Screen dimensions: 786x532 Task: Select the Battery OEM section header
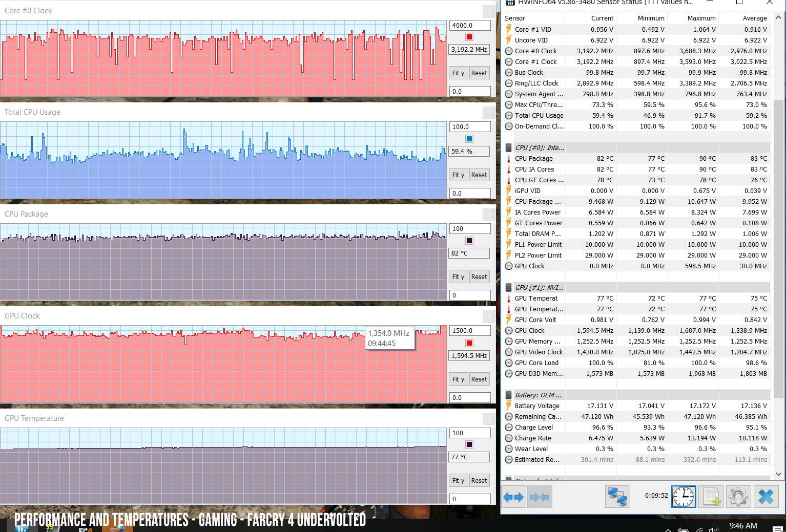[x=538, y=395]
